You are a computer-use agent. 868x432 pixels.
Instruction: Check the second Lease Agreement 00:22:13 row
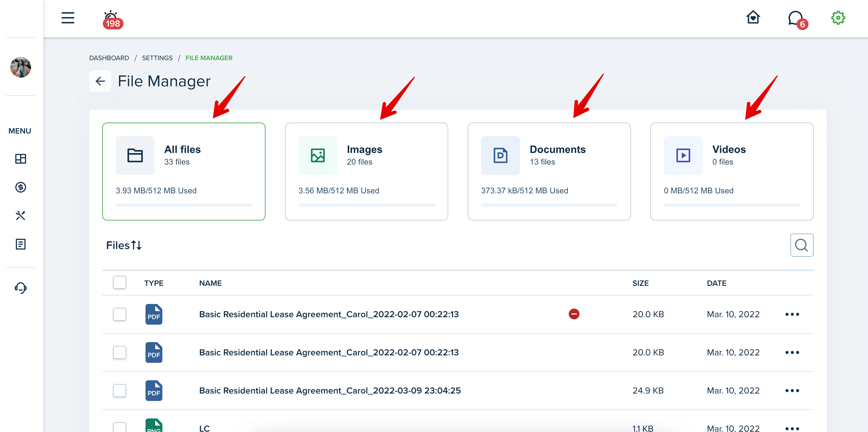pos(120,352)
